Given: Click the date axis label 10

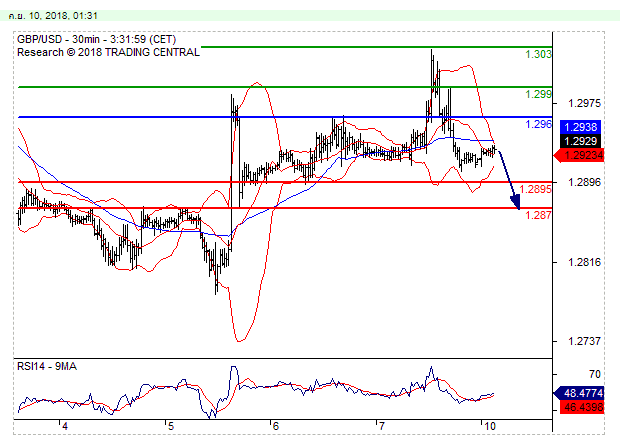Looking at the screenshot, I should tap(490, 426).
